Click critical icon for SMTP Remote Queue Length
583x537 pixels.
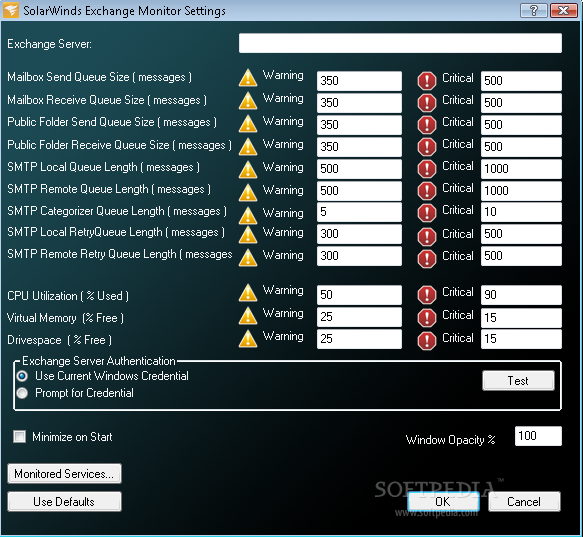(x=427, y=190)
